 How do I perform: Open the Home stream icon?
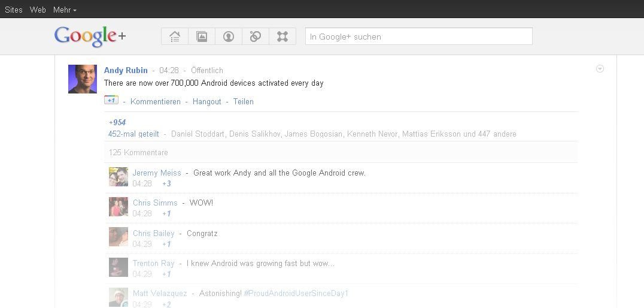pos(175,37)
